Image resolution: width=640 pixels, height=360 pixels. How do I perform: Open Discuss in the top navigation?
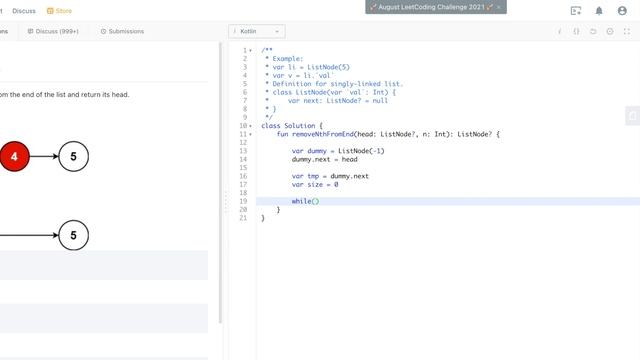pyautogui.click(x=24, y=11)
